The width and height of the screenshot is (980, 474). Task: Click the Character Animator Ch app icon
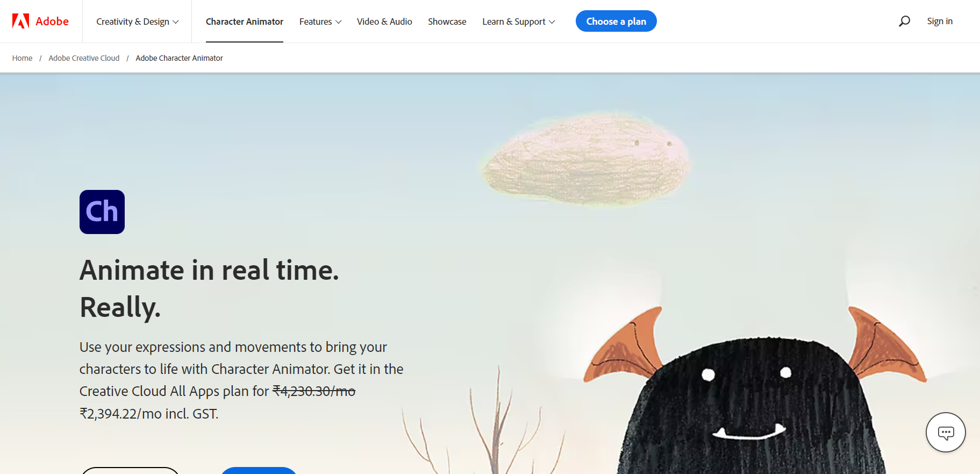tap(102, 212)
